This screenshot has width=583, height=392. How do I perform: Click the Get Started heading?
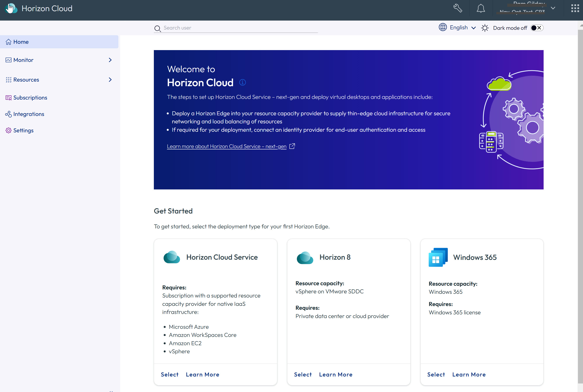pos(173,211)
